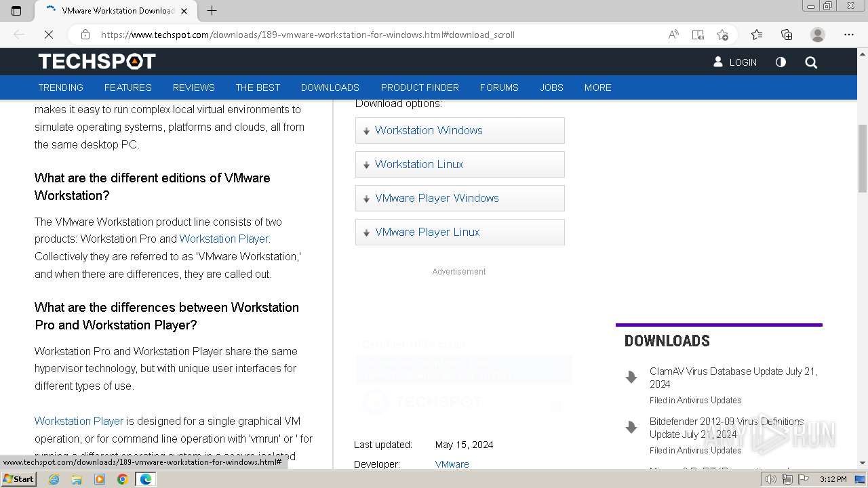Download VMware Player Windows option
868x488 pixels.
tap(460, 198)
